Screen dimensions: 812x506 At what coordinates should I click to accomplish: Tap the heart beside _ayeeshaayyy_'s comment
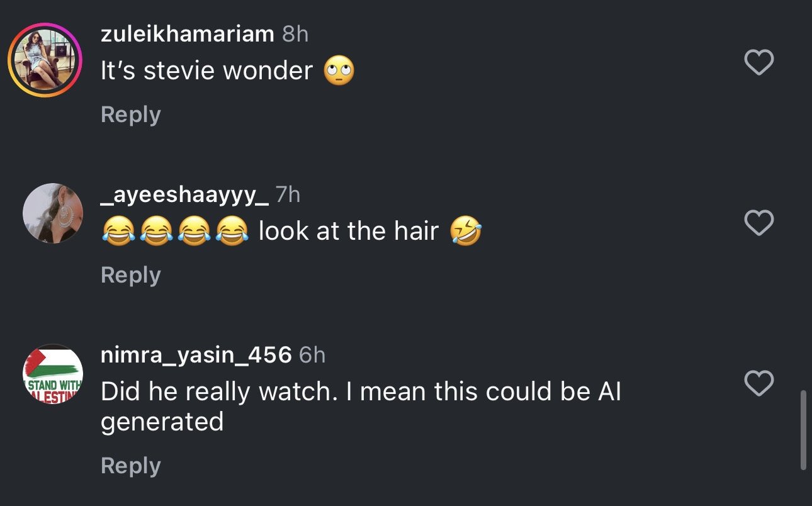(758, 223)
